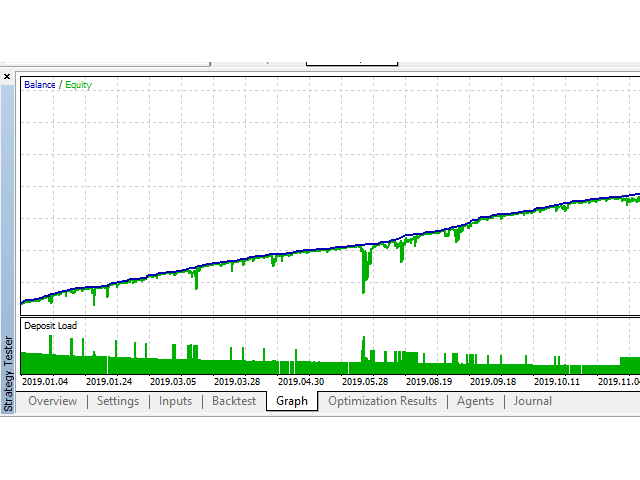This screenshot has width=640, height=480.
Task: Click the green Equity legend label
Action: (x=78, y=85)
